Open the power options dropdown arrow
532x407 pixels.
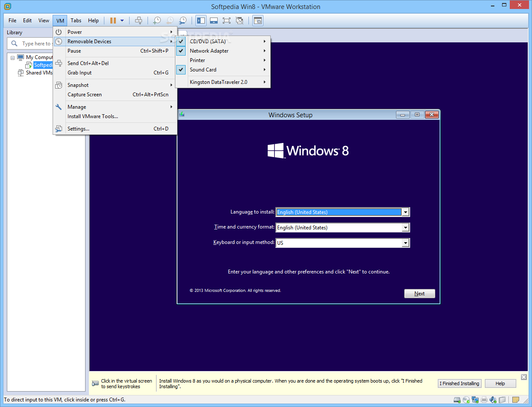click(x=122, y=21)
